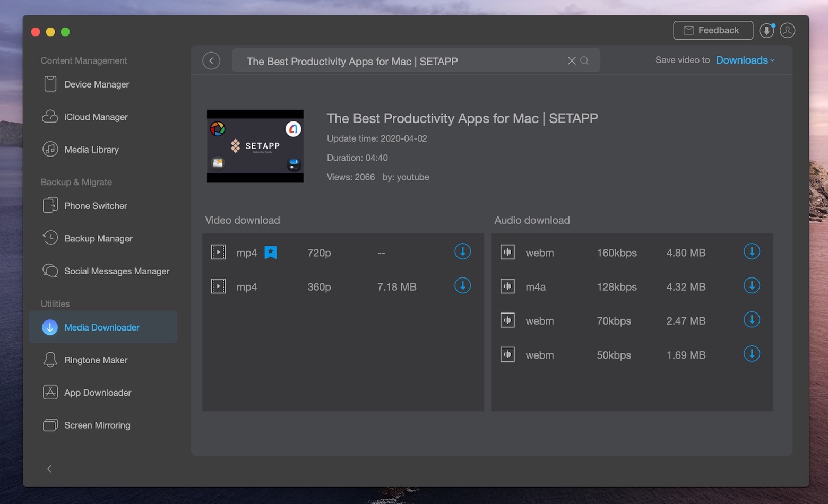Open the user account profile icon
The height and width of the screenshot is (504, 828).
pos(788,31)
